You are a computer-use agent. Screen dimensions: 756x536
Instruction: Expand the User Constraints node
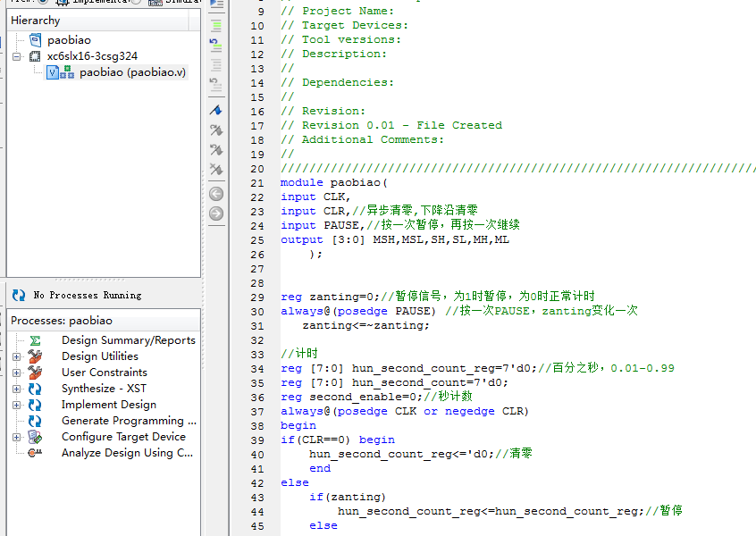(17, 373)
